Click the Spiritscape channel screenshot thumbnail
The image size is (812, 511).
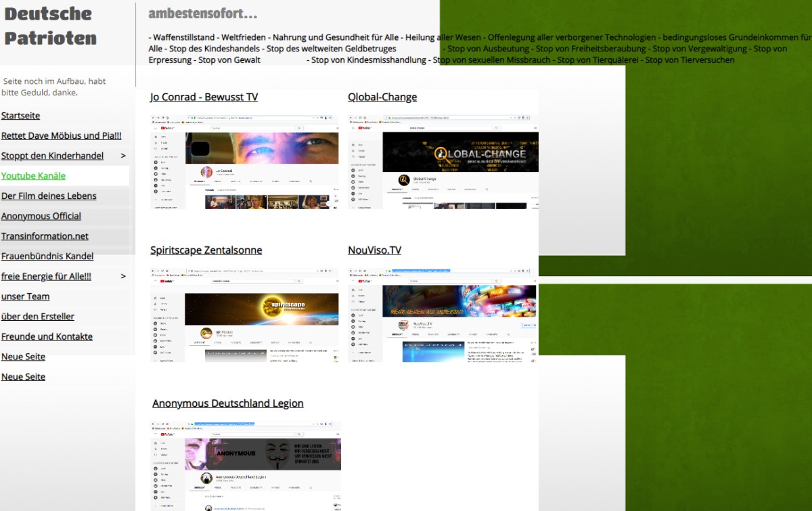tap(246, 314)
